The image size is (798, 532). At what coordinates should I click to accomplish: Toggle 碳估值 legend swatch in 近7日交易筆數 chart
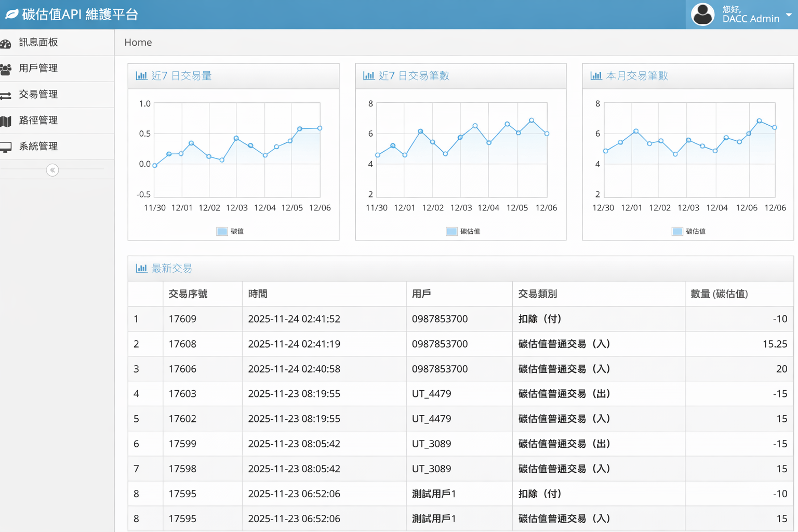pyautogui.click(x=451, y=232)
